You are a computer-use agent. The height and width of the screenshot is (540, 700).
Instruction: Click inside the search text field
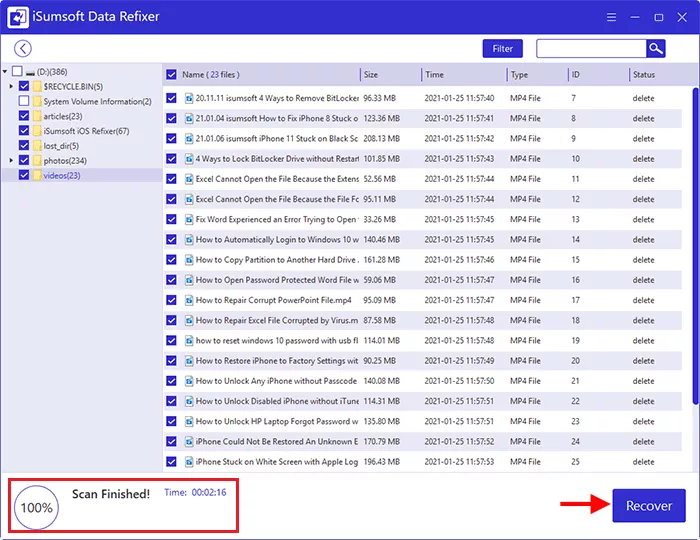pos(590,48)
